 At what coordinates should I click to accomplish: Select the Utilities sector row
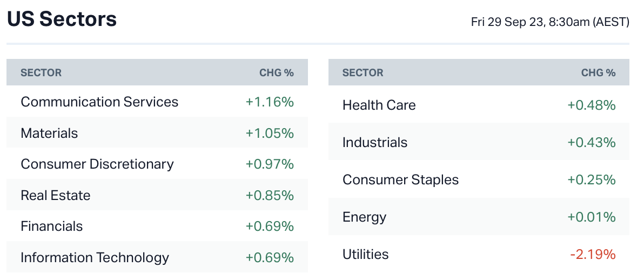(x=366, y=255)
